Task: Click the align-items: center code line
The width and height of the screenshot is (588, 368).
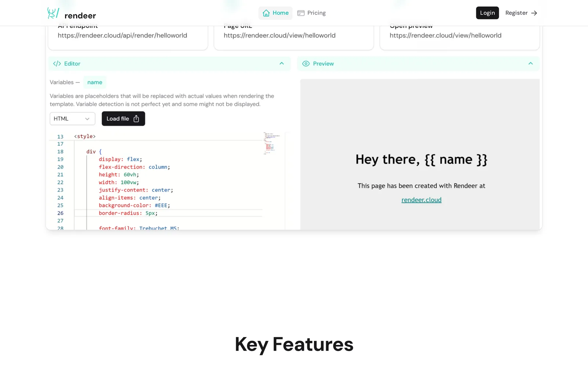Action: 129,198
